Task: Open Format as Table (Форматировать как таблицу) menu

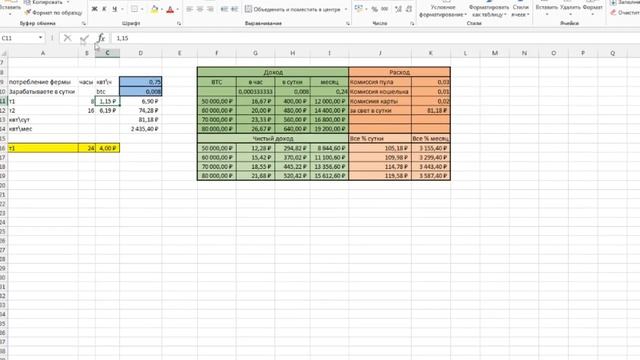Action: [488, 10]
